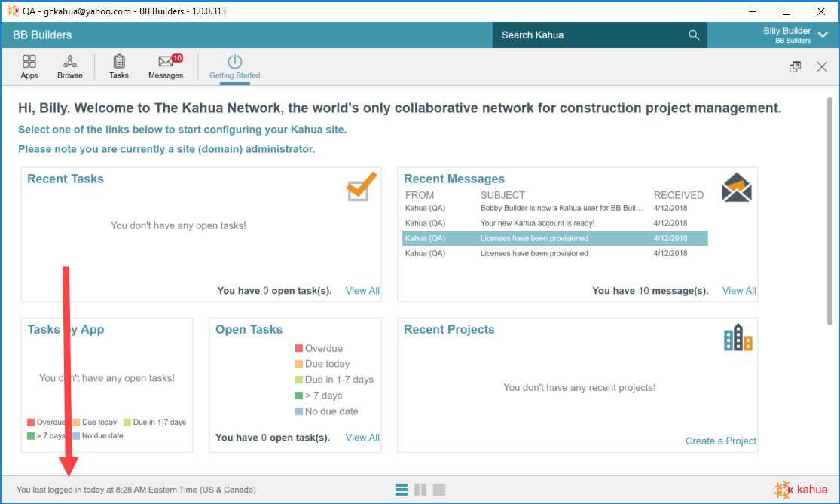Click View All in Recent Tasks

(x=362, y=291)
